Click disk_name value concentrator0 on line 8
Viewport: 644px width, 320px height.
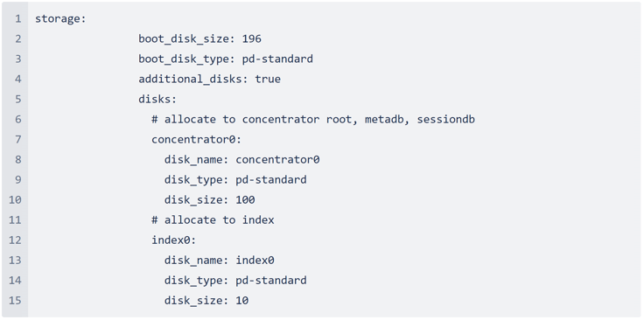(x=277, y=160)
